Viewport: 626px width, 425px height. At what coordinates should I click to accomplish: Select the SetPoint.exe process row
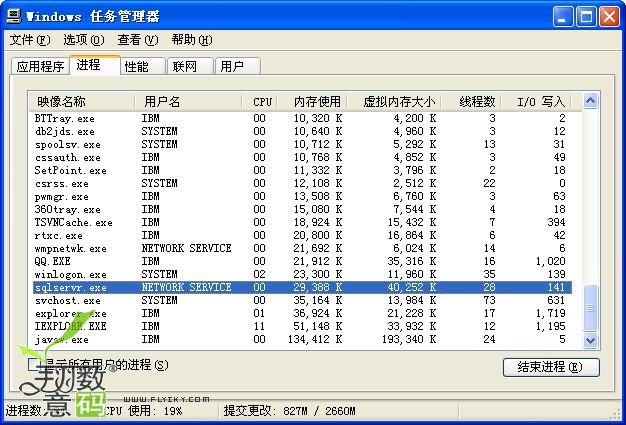[x=302, y=170]
